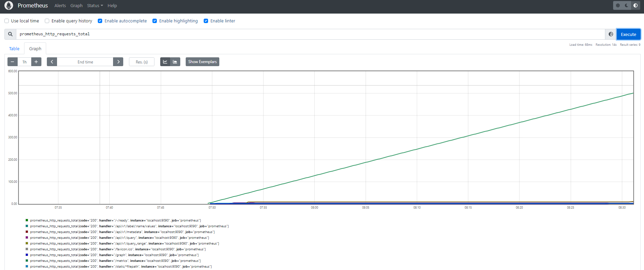The width and height of the screenshot is (644, 270).
Task: Open metrics explorer globe icon
Action: (611, 34)
